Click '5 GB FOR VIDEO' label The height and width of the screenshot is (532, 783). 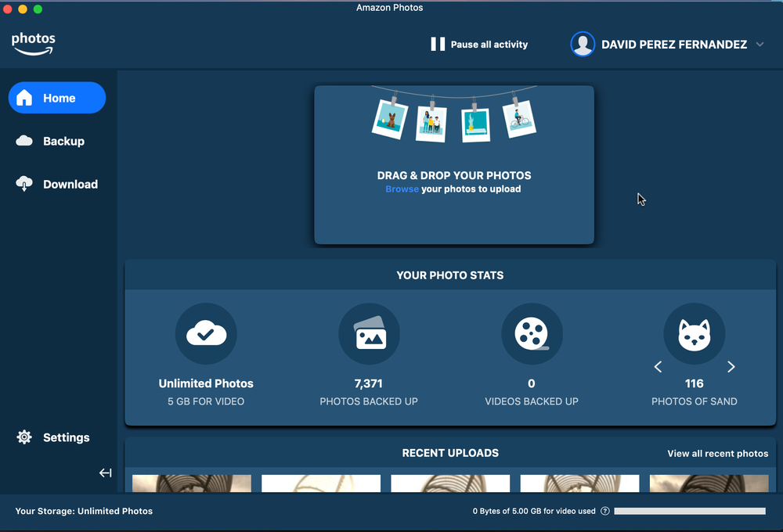tap(206, 401)
